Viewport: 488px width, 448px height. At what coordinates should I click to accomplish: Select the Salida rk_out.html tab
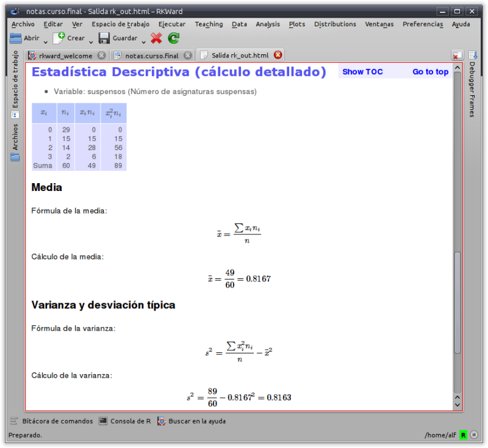240,56
